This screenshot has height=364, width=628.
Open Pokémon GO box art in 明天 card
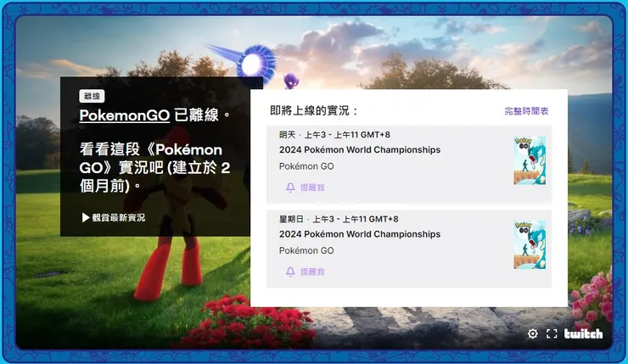coord(530,160)
